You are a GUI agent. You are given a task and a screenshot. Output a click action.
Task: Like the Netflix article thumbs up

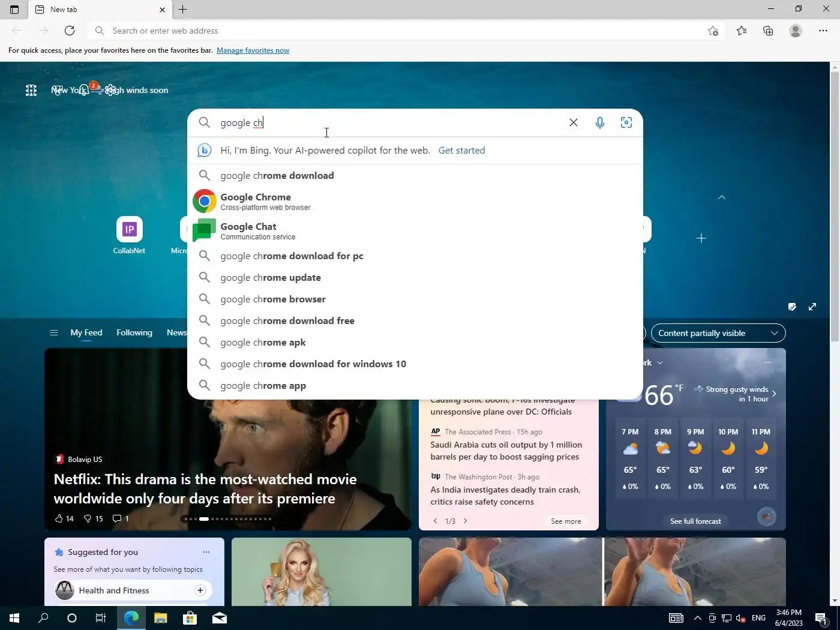[x=64, y=518]
